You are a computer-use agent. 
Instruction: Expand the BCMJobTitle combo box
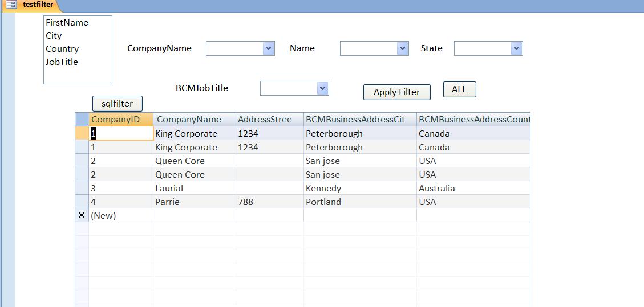point(323,88)
